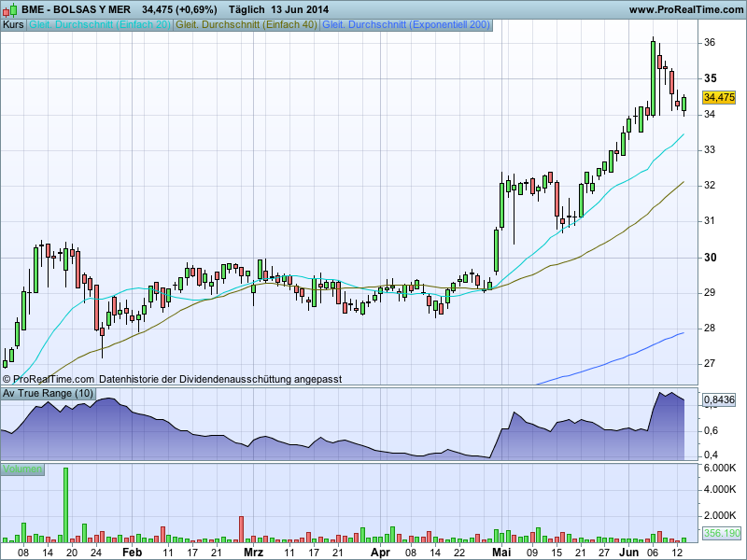Select the Kurs indicator label

13,24
